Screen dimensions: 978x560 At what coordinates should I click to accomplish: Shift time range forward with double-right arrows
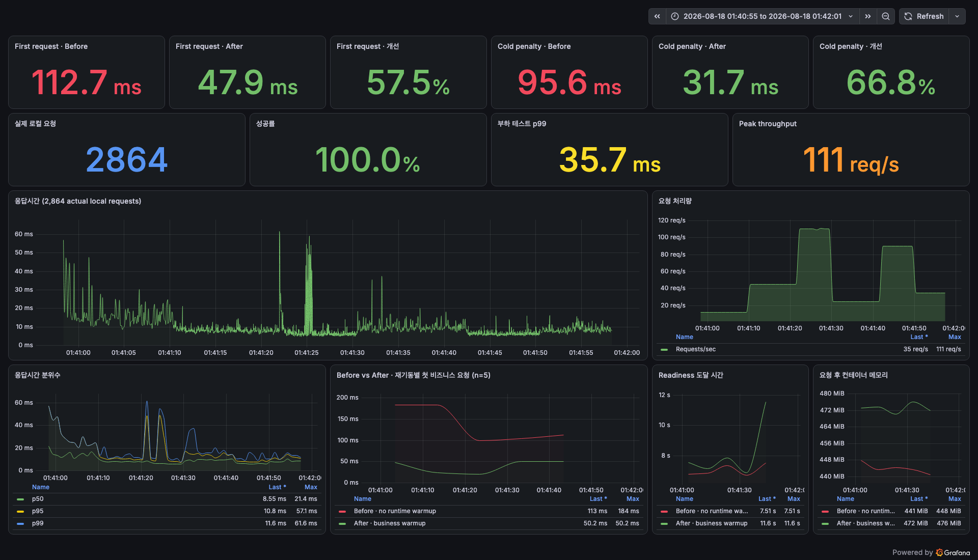(868, 16)
